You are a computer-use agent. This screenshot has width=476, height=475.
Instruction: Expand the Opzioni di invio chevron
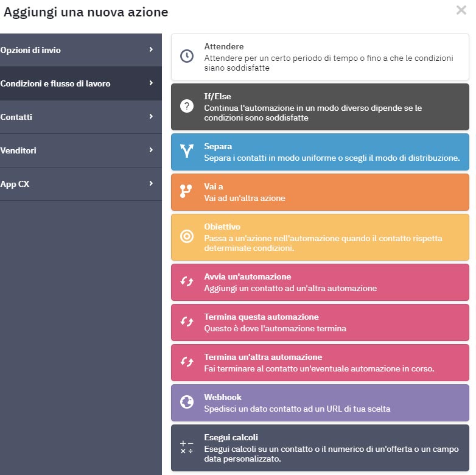pyautogui.click(x=151, y=49)
